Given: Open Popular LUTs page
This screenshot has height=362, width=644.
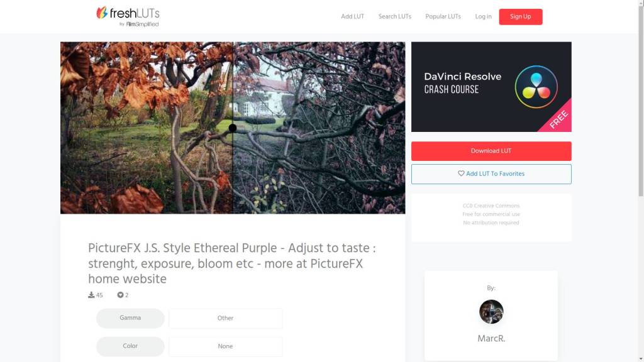Looking at the screenshot, I should click(443, 16).
